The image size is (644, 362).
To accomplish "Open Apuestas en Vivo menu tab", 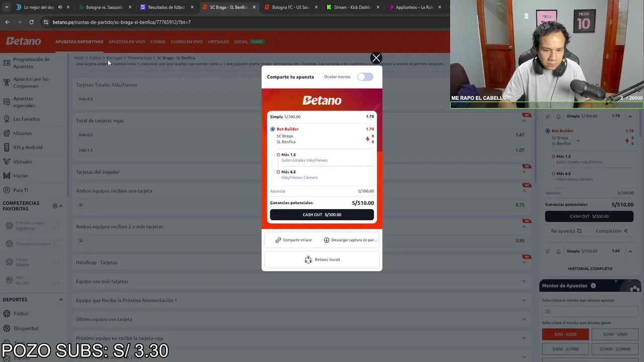I will (x=127, y=42).
